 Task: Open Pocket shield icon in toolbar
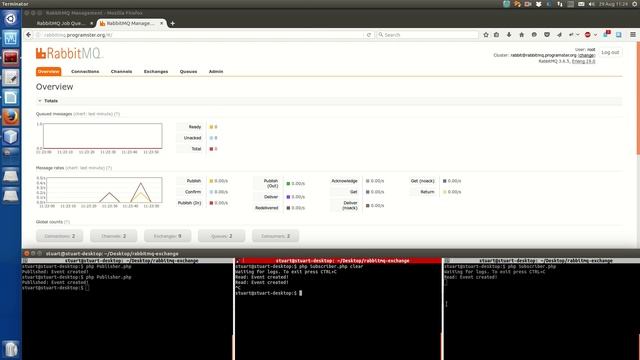547,35
